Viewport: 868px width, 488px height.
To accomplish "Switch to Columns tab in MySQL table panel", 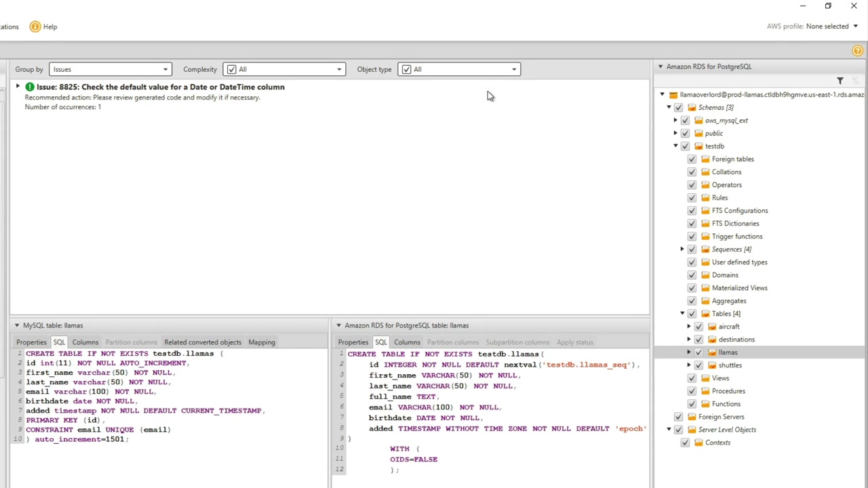I will 85,342.
